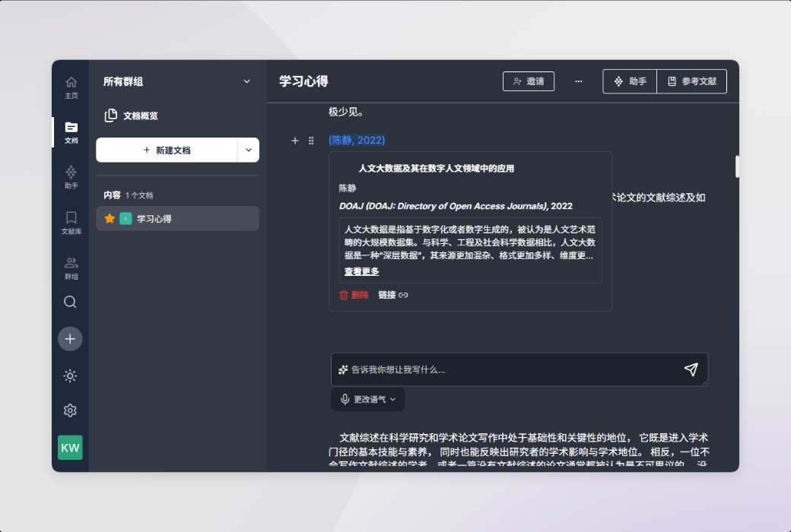Click the document scrollbar thumb

[x=737, y=166]
